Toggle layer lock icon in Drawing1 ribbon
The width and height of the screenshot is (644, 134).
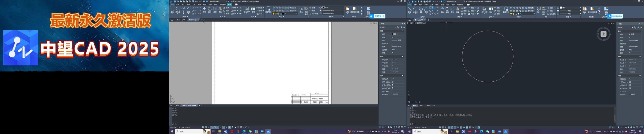(516, 14)
